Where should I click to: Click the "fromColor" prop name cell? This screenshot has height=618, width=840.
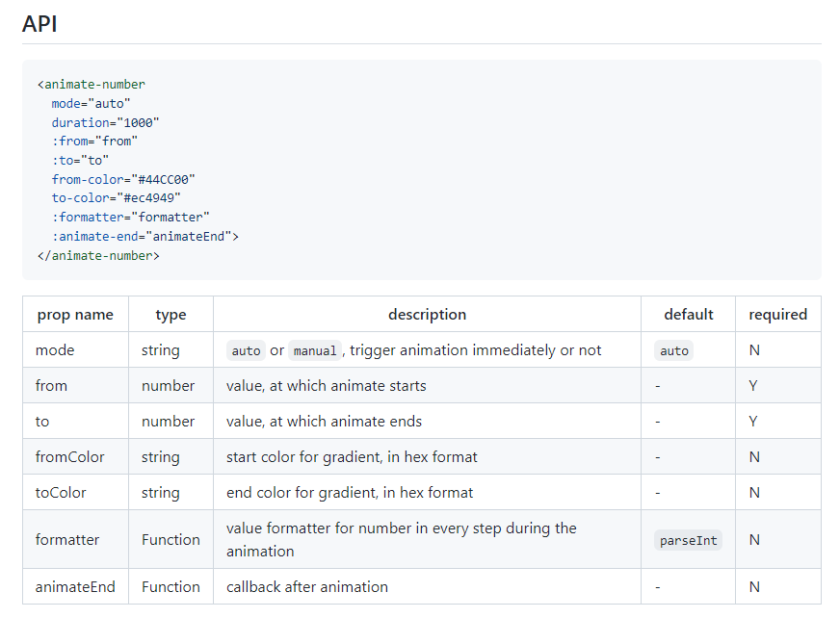70,457
